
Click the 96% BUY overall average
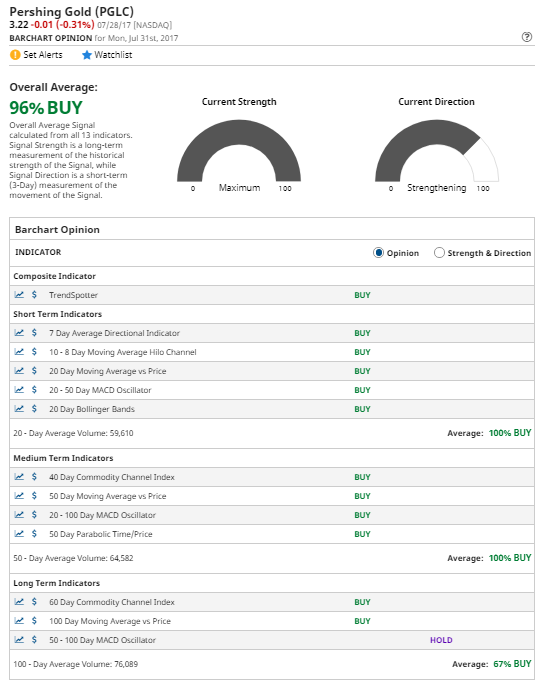(x=46, y=107)
